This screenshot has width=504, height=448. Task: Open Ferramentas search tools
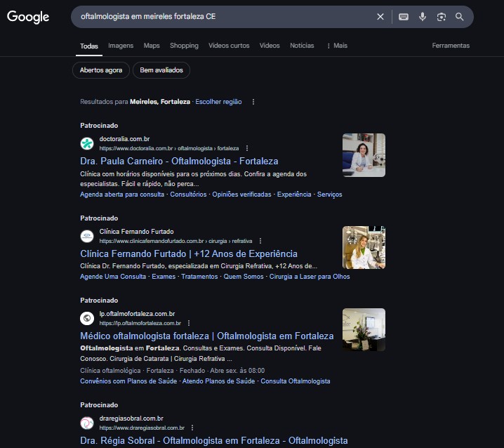451,46
